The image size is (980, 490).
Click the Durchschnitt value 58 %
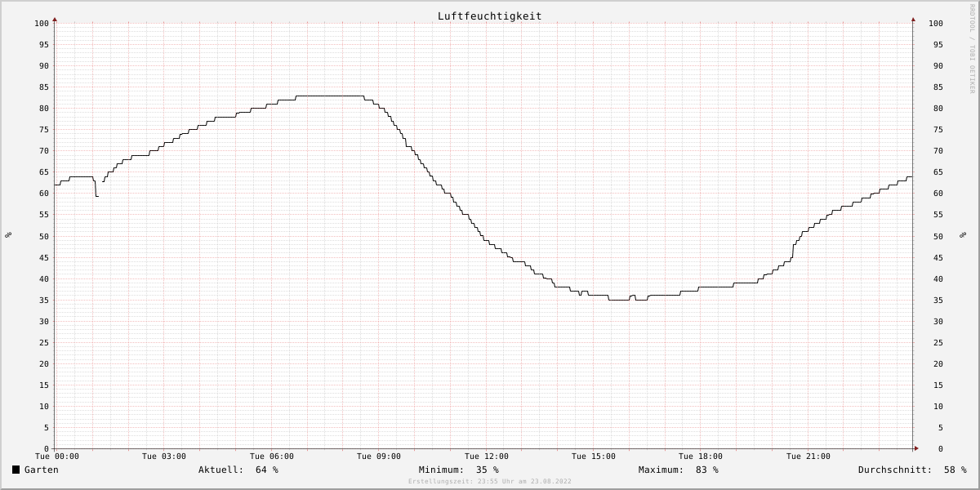(x=955, y=470)
